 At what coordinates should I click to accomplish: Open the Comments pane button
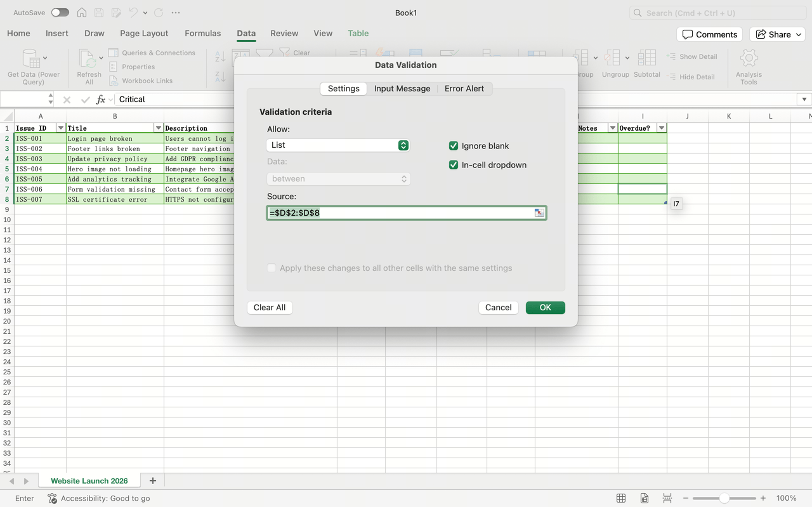[710, 34]
